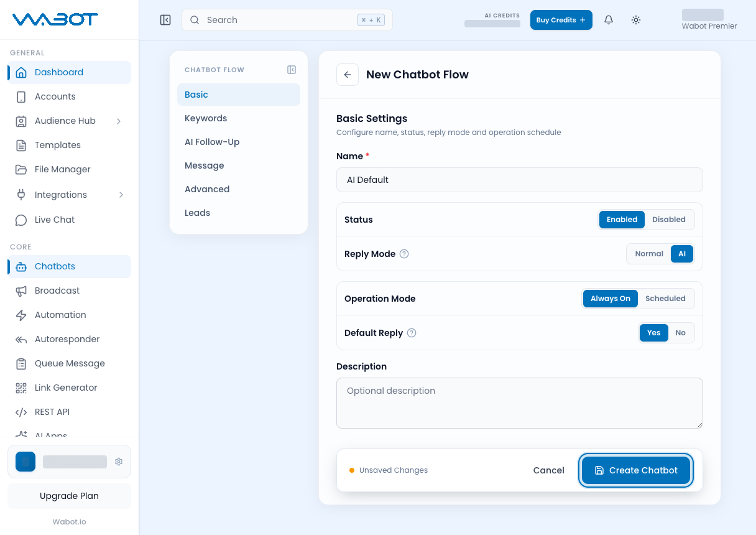Screen dimensions: 756x535
Task: Click the Link Generator QR icon
Action: click(21, 388)
